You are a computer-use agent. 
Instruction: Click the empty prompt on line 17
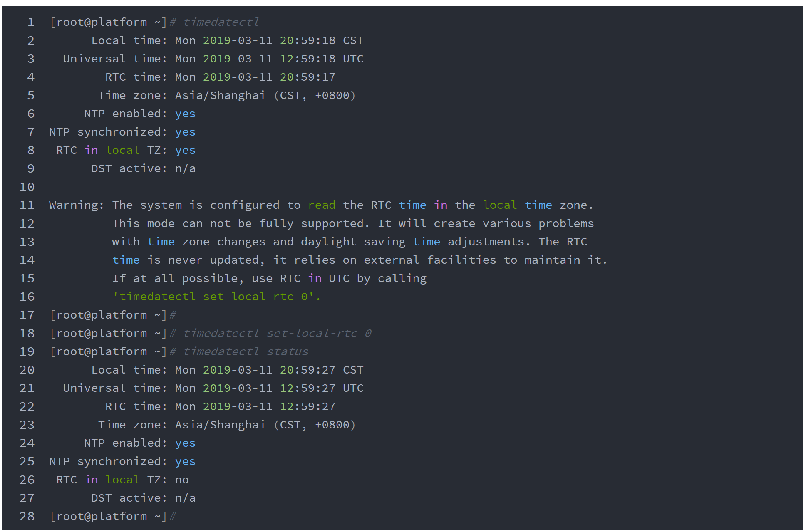[x=113, y=315]
